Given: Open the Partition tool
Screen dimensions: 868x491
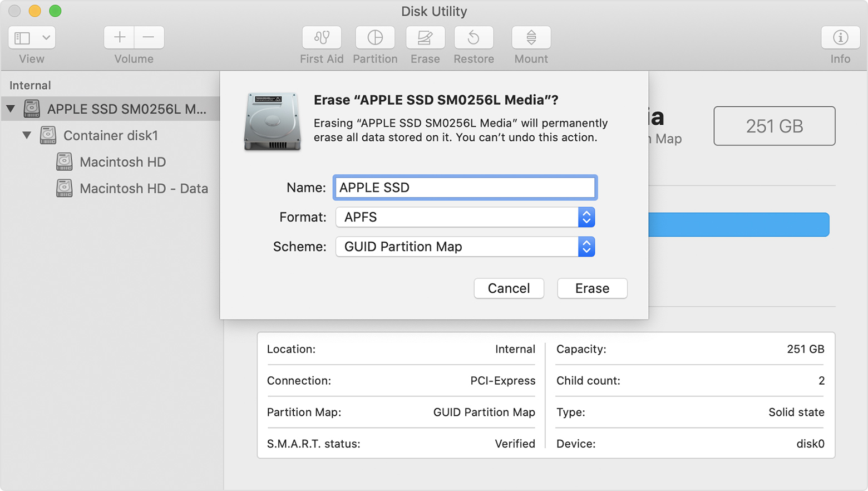Looking at the screenshot, I should (375, 37).
